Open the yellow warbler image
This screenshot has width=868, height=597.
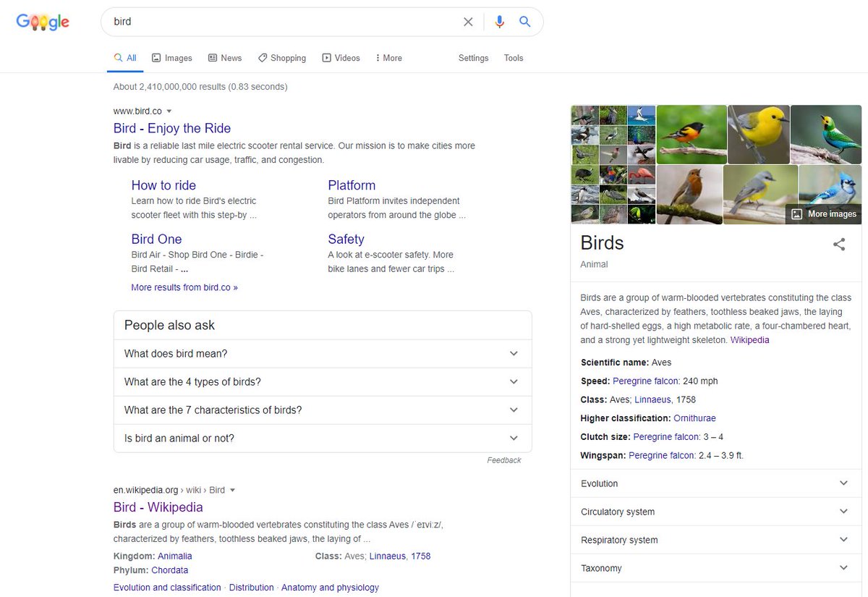click(759, 135)
